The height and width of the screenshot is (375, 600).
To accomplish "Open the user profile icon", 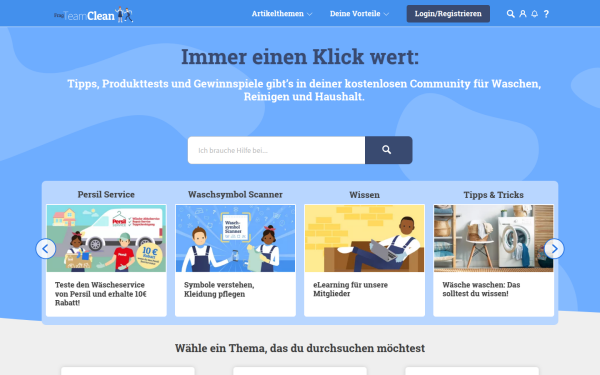I will pyautogui.click(x=523, y=14).
